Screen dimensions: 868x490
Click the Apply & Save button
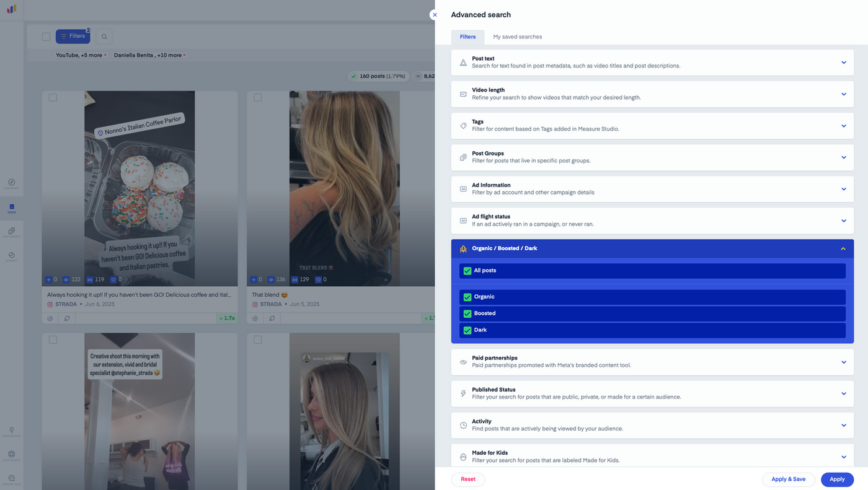tap(788, 479)
